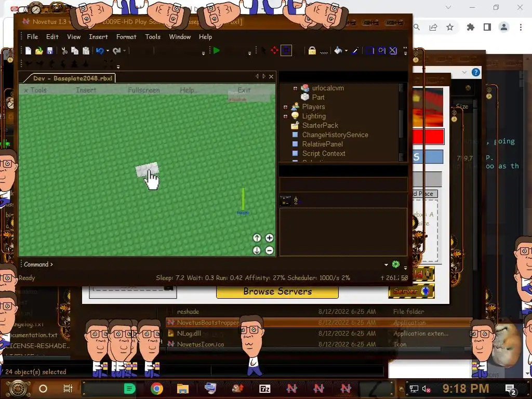
Task: Open File Explorer from the taskbar
Action: 182,389
